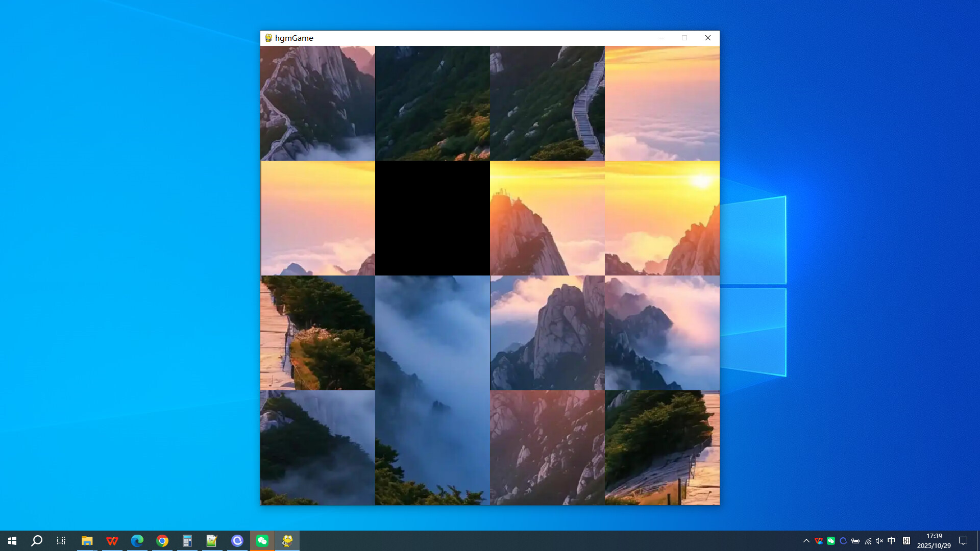Open File Explorer from the taskbar

(x=87, y=540)
